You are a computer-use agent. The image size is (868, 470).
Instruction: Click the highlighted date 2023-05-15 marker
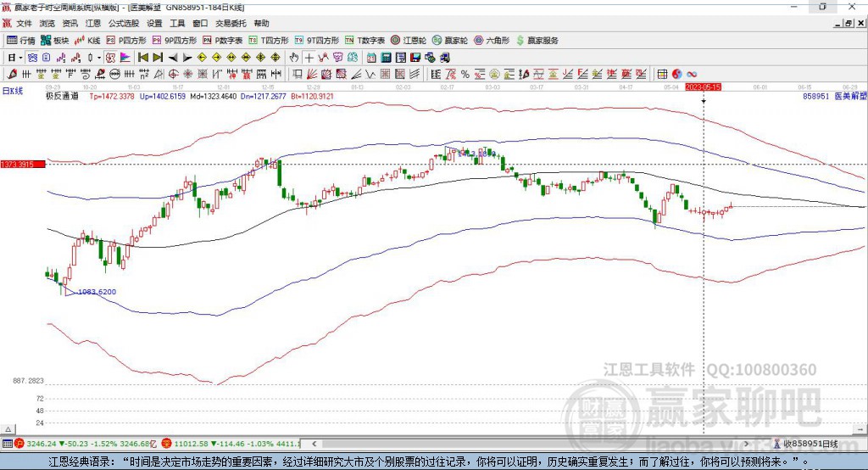coord(703,87)
